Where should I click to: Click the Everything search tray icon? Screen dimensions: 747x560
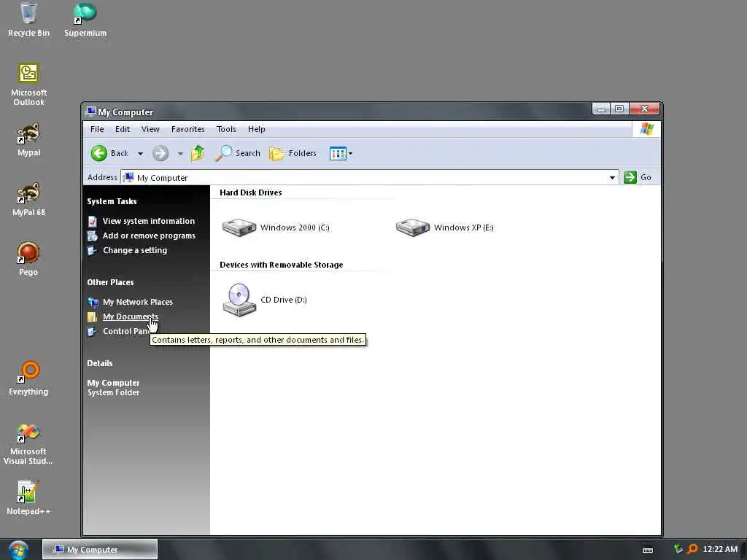(692, 550)
